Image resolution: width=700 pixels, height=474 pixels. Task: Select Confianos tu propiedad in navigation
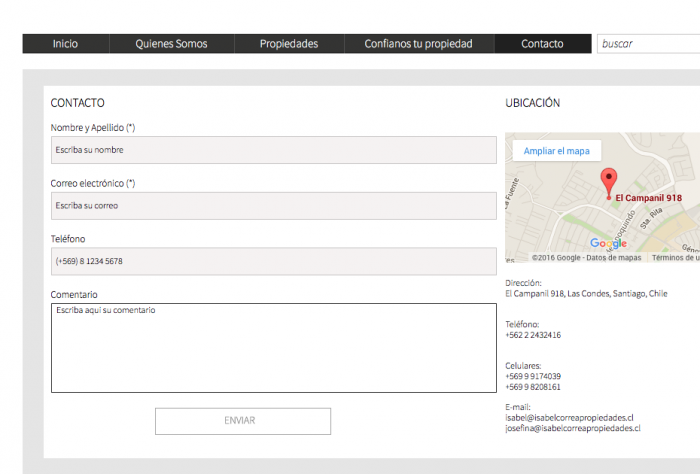click(418, 44)
